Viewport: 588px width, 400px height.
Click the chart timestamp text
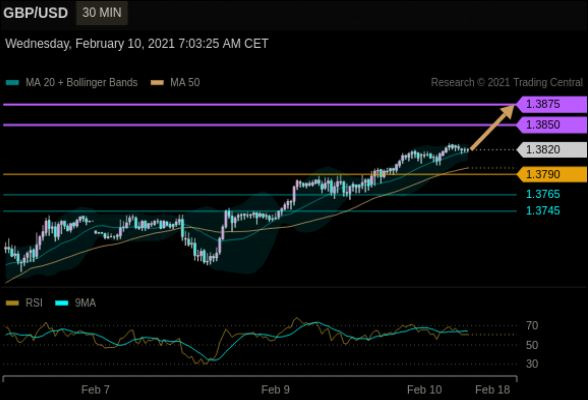coord(137,43)
